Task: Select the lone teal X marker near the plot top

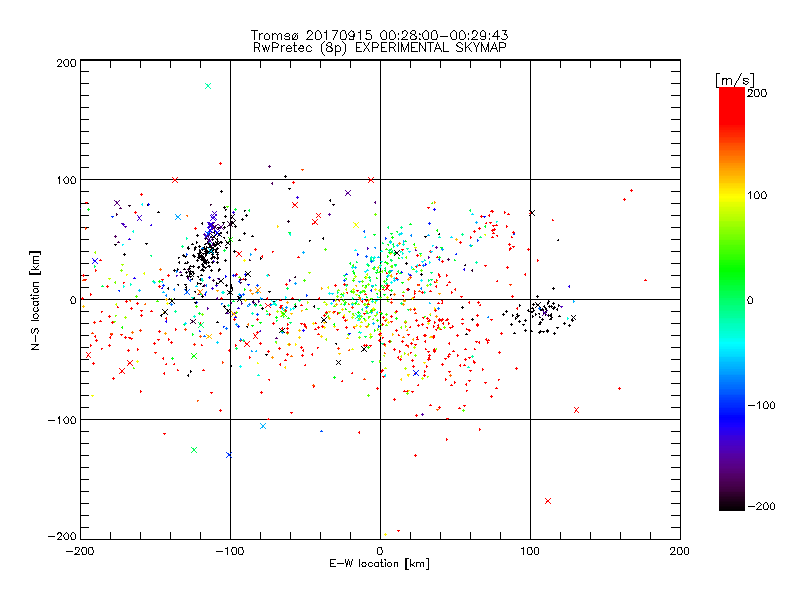Action: [x=208, y=86]
